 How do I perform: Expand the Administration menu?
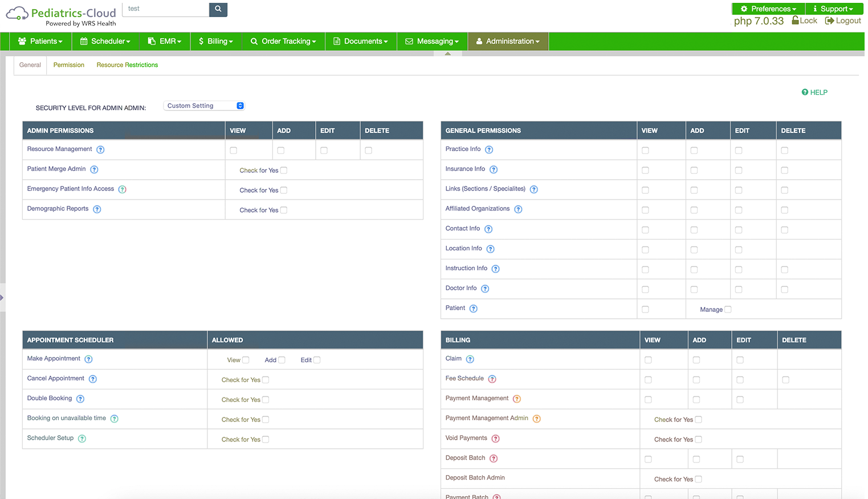pyautogui.click(x=507, y=41)
